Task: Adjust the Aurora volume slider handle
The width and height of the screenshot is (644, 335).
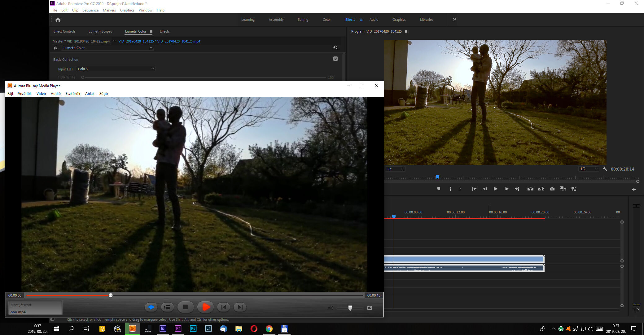Action: pos(350,308)
